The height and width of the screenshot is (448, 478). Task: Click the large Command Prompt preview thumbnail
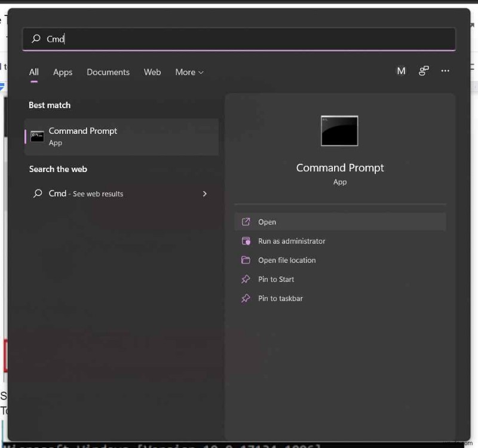pos(339,131)
